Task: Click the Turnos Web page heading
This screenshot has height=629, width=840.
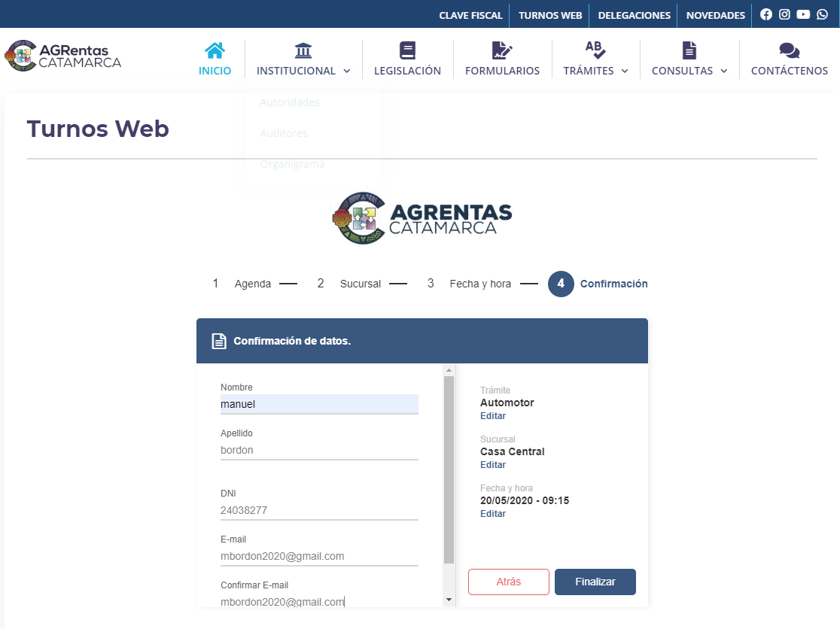Action: [98, 129]
